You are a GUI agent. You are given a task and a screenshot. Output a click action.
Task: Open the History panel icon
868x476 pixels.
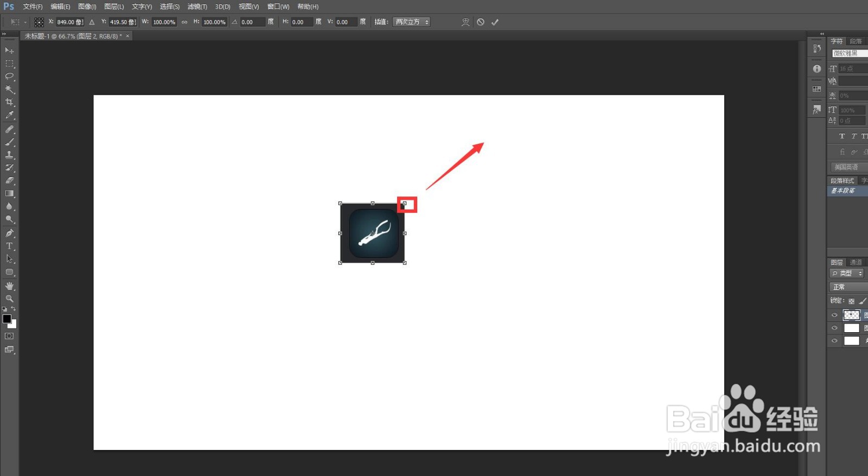click(817, 48)
